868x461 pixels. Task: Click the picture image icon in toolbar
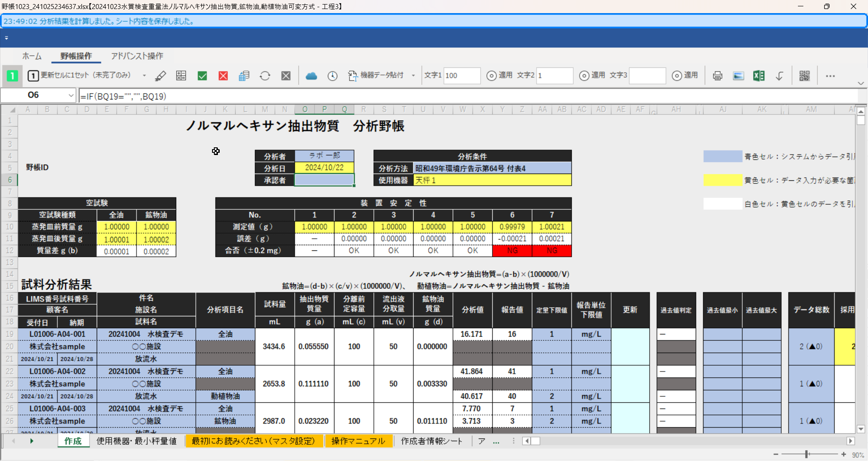(738, 75)
